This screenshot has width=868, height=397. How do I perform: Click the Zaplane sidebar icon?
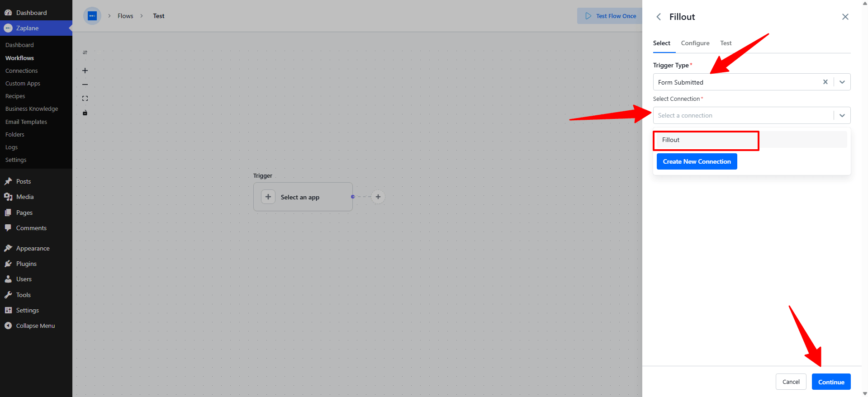pos(8,28)
